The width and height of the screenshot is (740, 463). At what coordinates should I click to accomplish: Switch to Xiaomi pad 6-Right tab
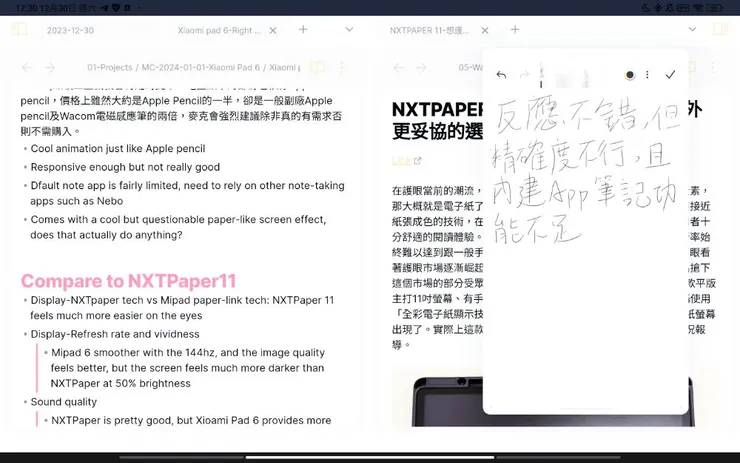pyautogui.click(x=219, y=30)
